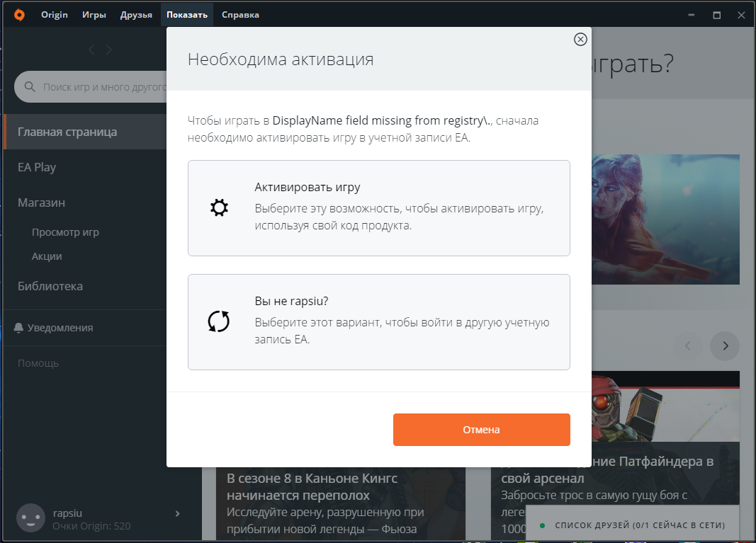This screenshot has width=756, height=543.
Task: Open the Друзья menu
Action: click(x=136, y=15)
